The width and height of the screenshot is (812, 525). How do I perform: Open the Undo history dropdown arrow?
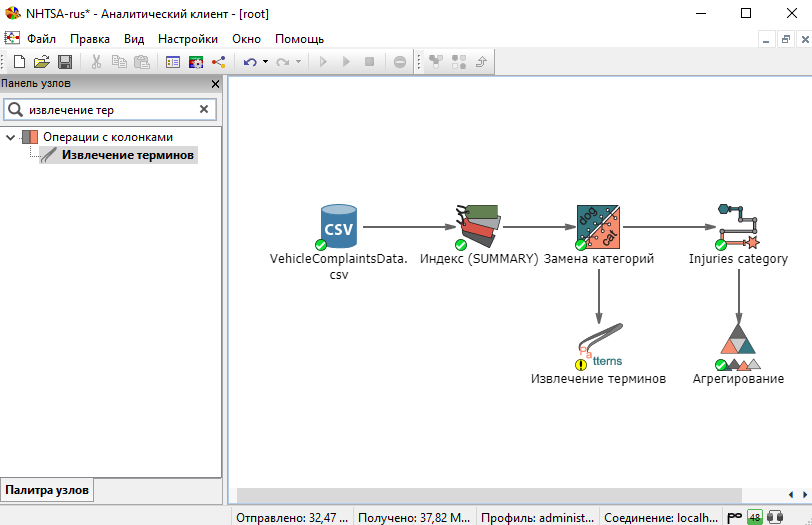coord(265,62)
